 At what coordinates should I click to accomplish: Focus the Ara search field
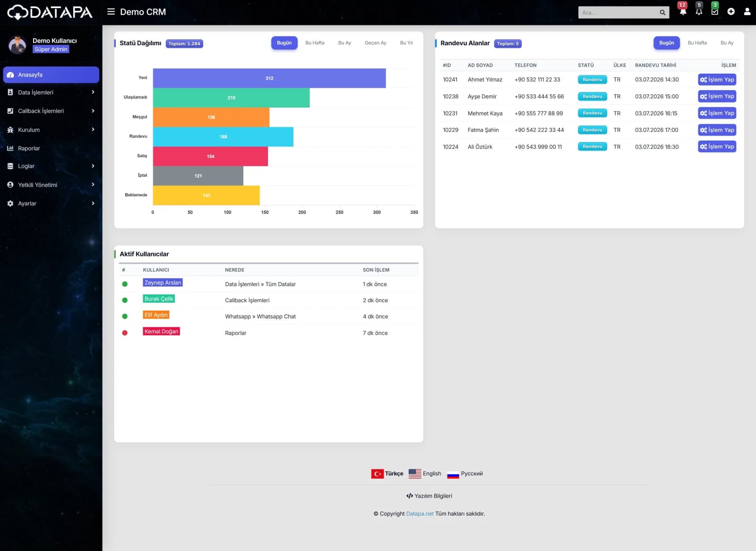[618, 13]
